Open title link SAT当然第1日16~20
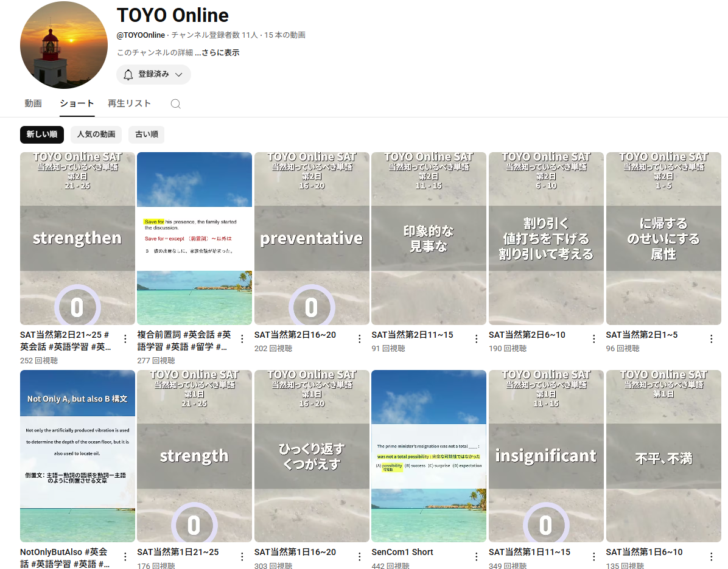The width and height of the screenshot is (728, 569). pos(295,553)
